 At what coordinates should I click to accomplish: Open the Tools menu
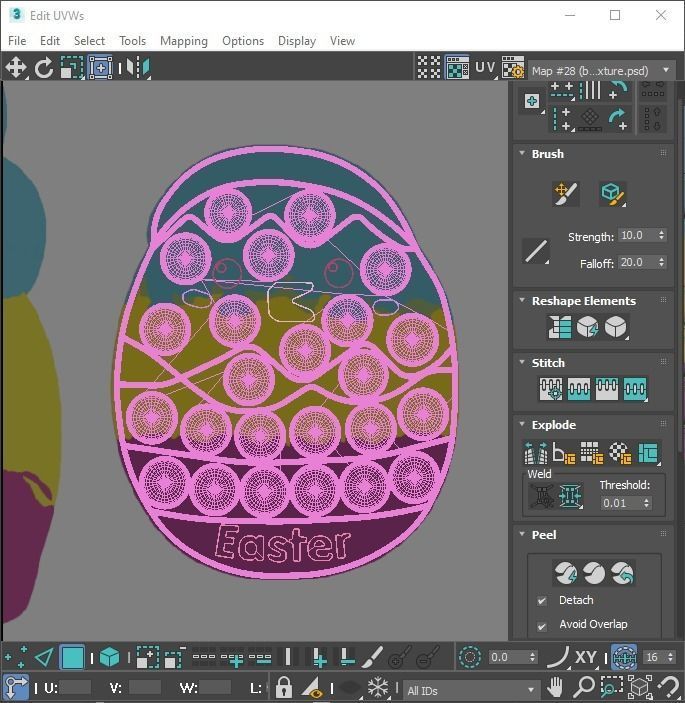[x=132, y=41]
